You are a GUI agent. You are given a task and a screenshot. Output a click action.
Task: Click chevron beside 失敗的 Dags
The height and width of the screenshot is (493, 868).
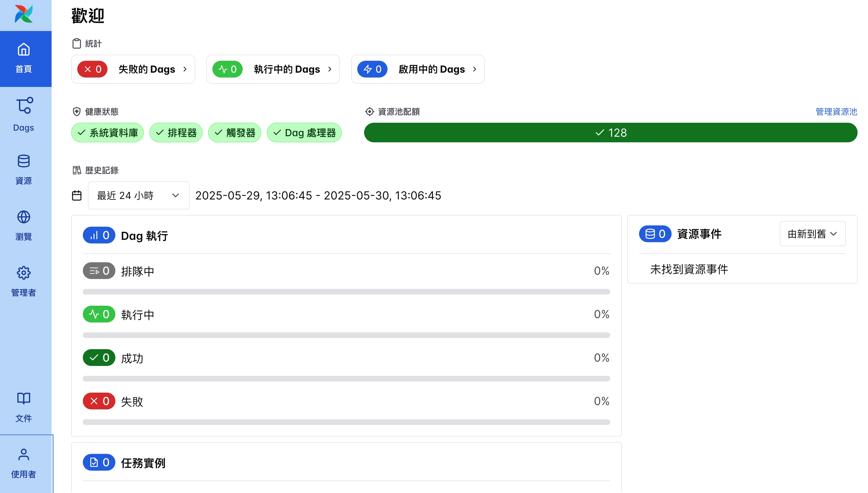pos(185,69)
